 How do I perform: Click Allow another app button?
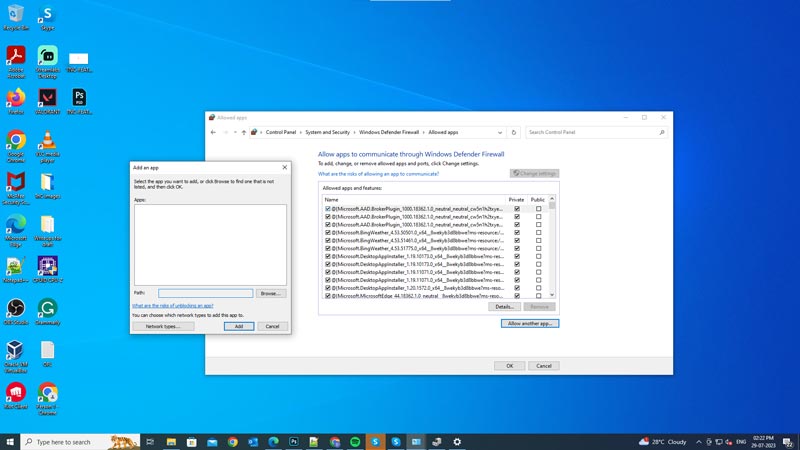tap(530, 323)
